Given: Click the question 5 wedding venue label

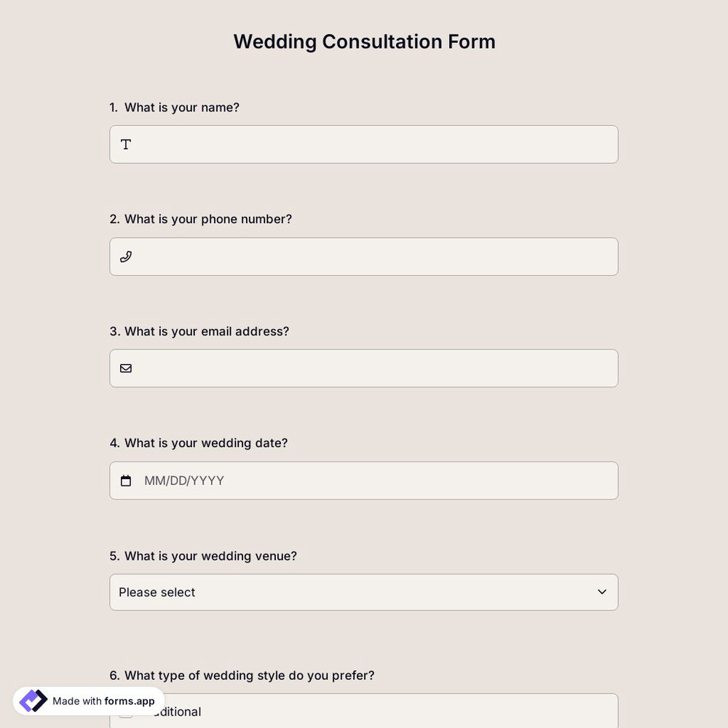Looking at the screenshot, I should click(x=203, y=555).
